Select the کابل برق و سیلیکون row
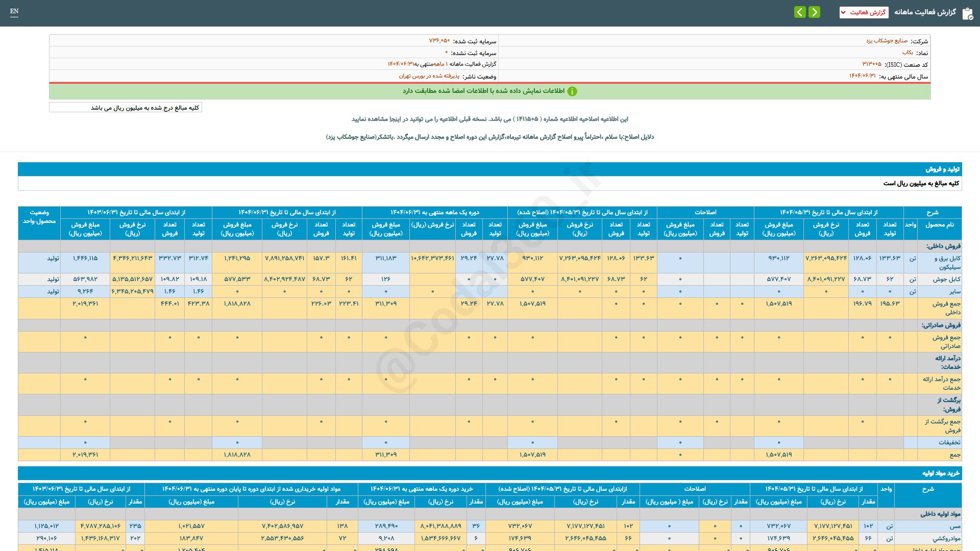Image resolution: width=980 pixels, height=551 pixels. pos(947,262)
